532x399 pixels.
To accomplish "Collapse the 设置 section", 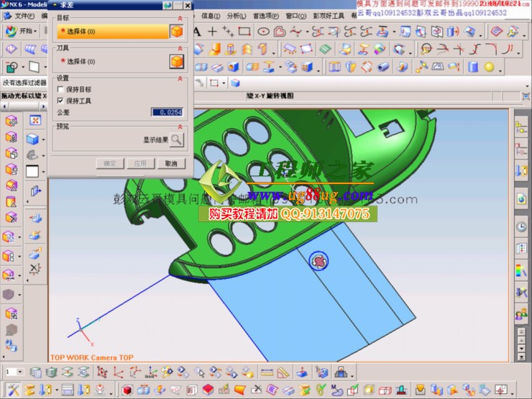I will click(x=180, y=78).
